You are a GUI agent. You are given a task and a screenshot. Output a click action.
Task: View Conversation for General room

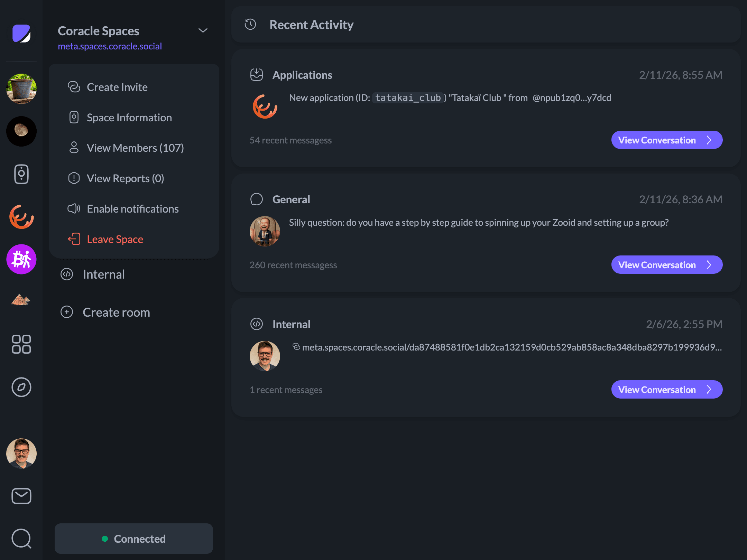666,265
